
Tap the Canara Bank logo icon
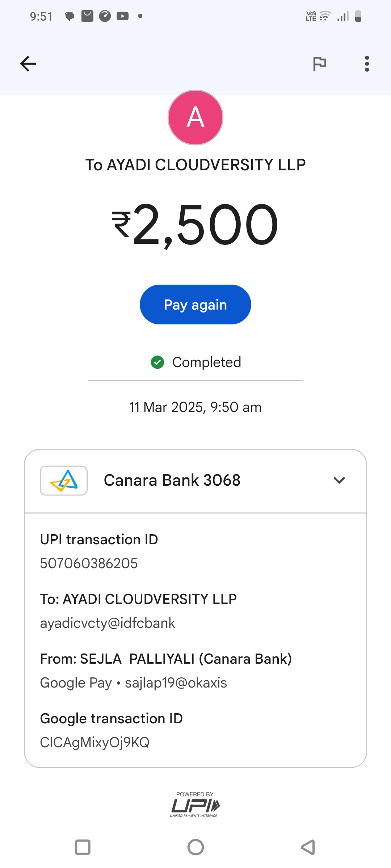[64, 480]
